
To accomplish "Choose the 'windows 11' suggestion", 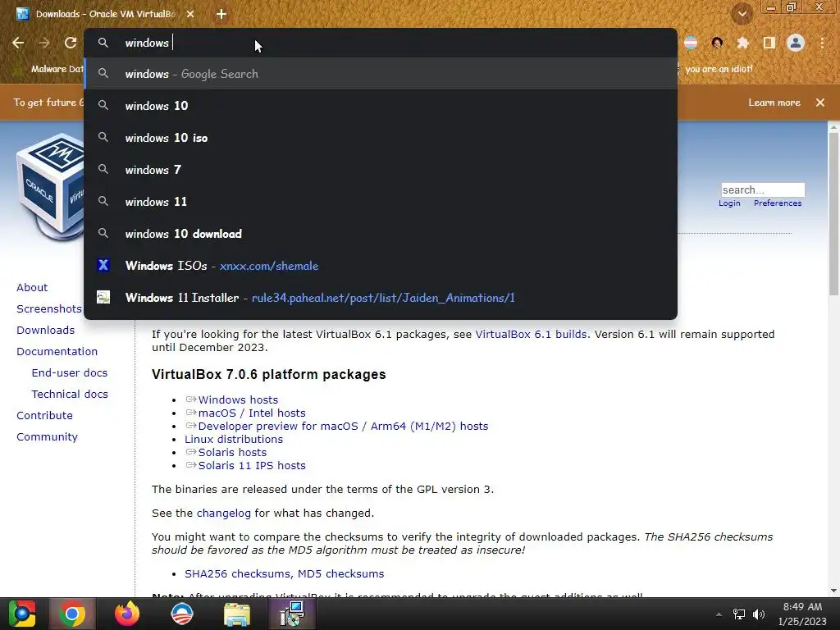I will (x=381, y=202).
